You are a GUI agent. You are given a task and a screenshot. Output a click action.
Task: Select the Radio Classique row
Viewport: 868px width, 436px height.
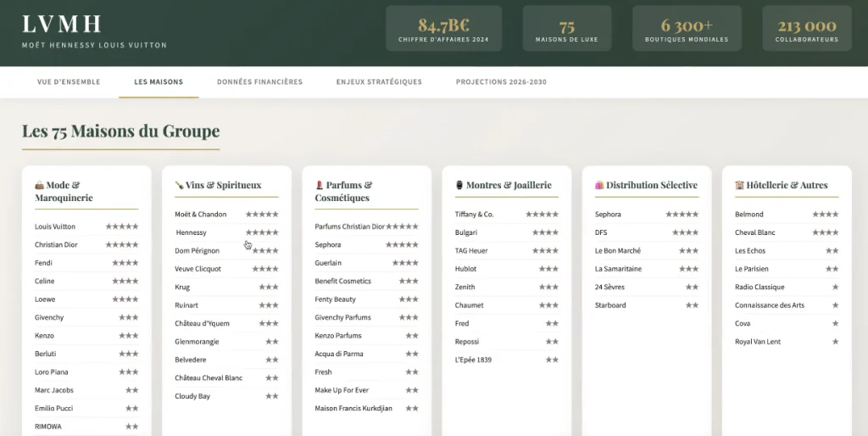point(787,287)
